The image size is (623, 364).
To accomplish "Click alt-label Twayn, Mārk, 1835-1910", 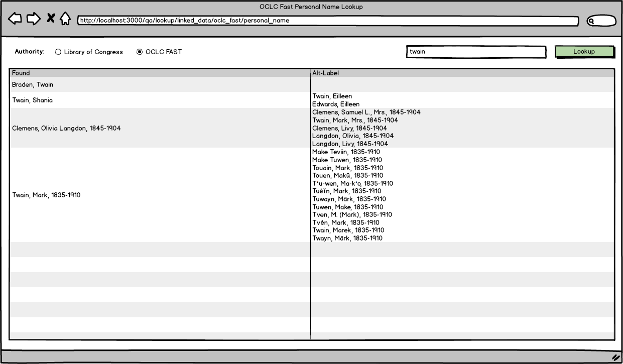I will pyautogui.click(x=347, y=238).
